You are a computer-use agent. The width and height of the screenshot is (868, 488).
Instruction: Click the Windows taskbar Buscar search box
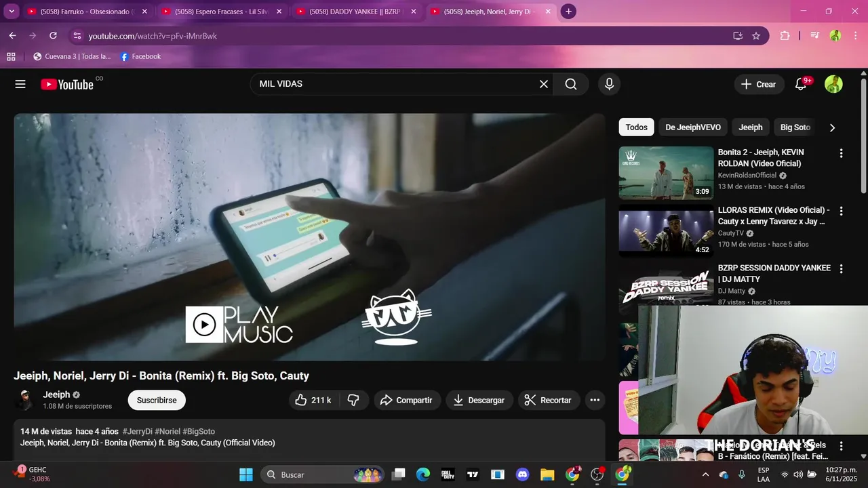click(x=321, y=474)
